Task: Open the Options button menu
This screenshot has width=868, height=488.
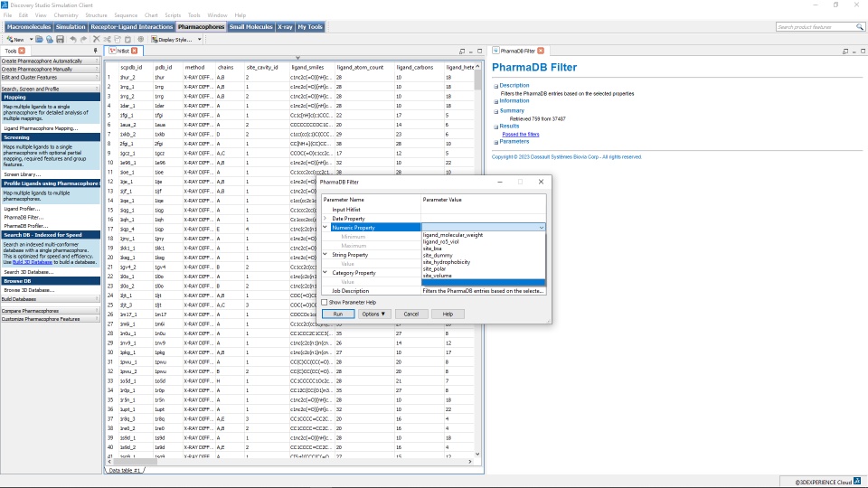Action: [373, 314]
